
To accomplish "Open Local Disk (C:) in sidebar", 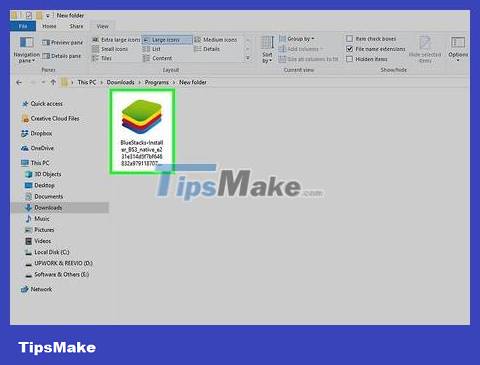I will [47, 252].
